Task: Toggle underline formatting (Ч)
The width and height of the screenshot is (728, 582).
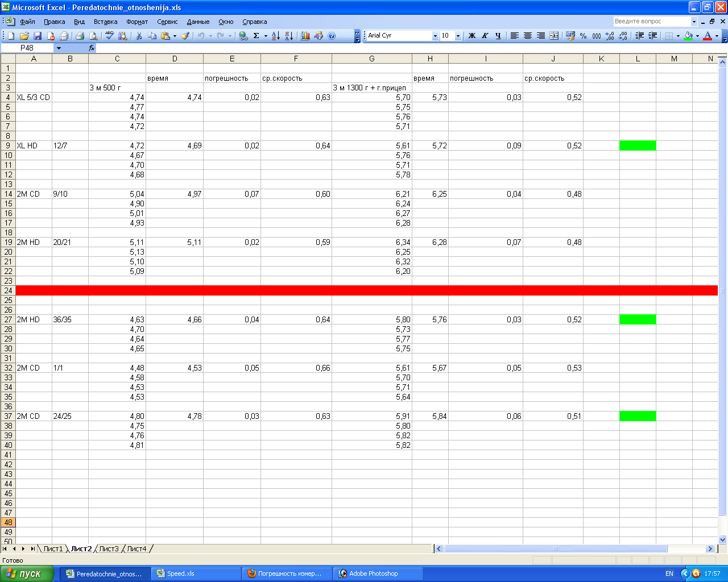Action: click(498, 36)
